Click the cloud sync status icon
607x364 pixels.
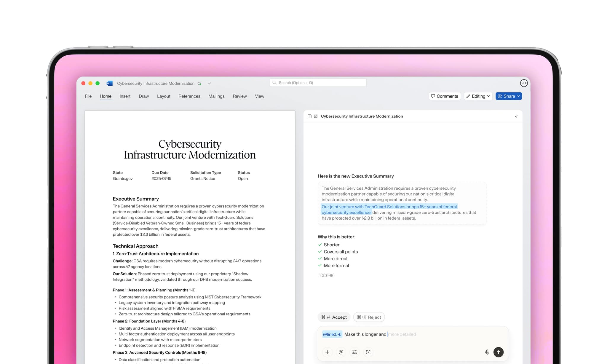(199, 84)
